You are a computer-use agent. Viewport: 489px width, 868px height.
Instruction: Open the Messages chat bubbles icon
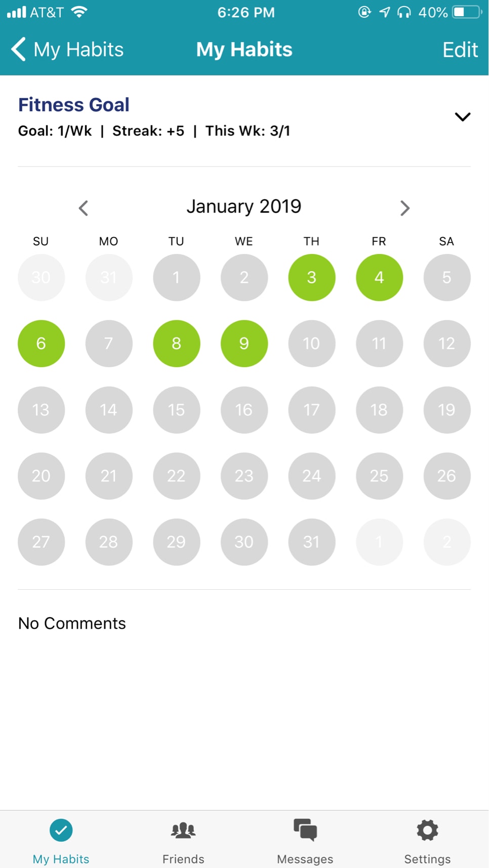point(305,830)
